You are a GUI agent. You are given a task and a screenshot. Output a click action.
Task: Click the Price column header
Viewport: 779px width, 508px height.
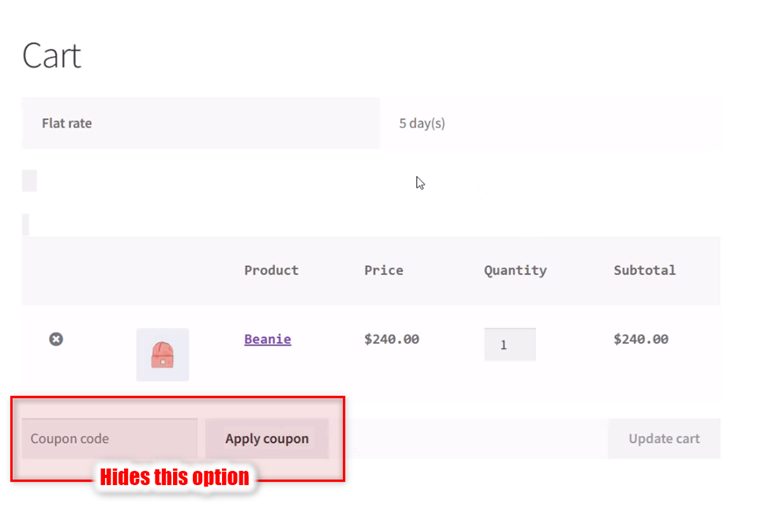(x=384, y=270)
